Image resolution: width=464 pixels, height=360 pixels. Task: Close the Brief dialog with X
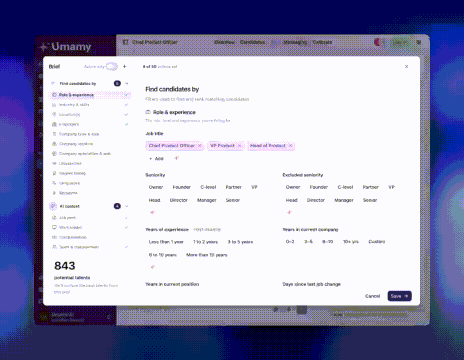pos(406,67)
